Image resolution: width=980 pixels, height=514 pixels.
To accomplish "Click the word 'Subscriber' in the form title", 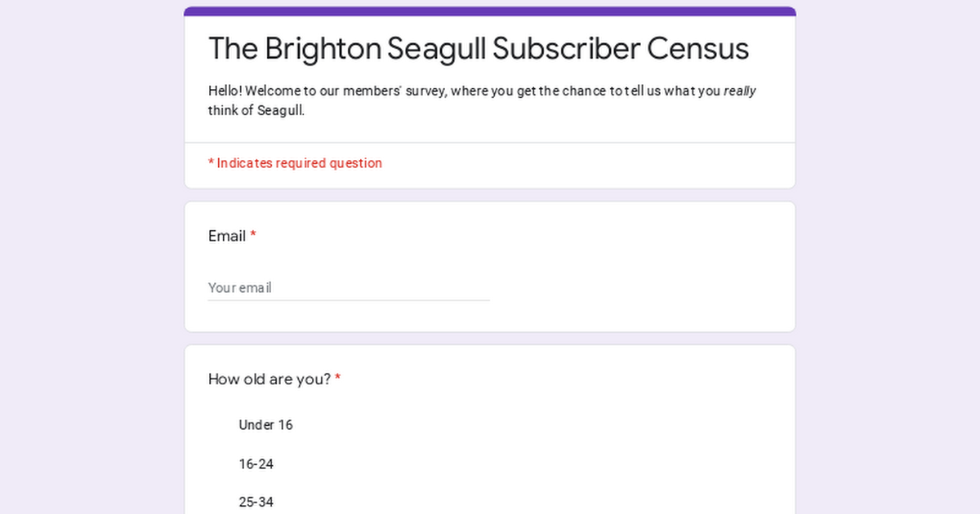I will [566, 49].
